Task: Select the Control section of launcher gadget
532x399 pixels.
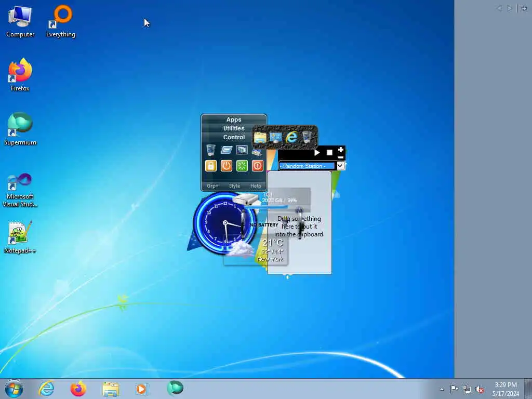Action: tap(234, 137)
